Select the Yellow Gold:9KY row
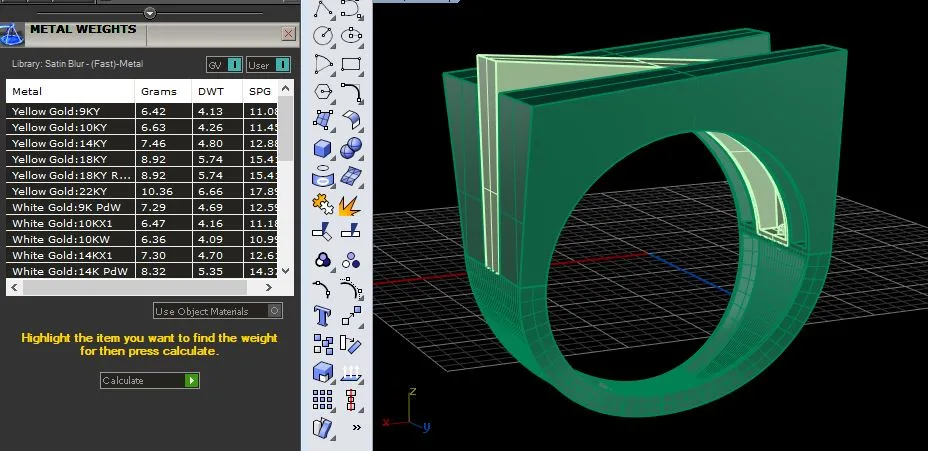This screenshot has height=451, width=928. pyautogui.click(x=142, y=111)
